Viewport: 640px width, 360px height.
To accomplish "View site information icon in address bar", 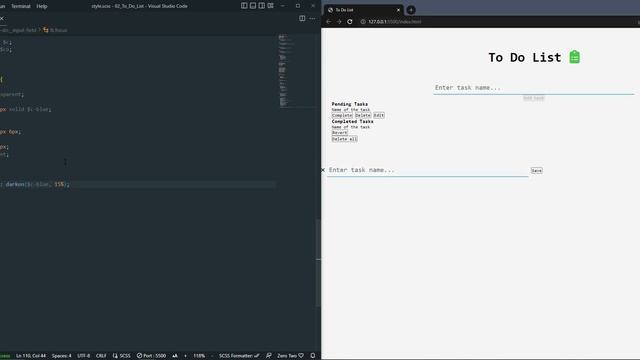I will coord(363,22).
